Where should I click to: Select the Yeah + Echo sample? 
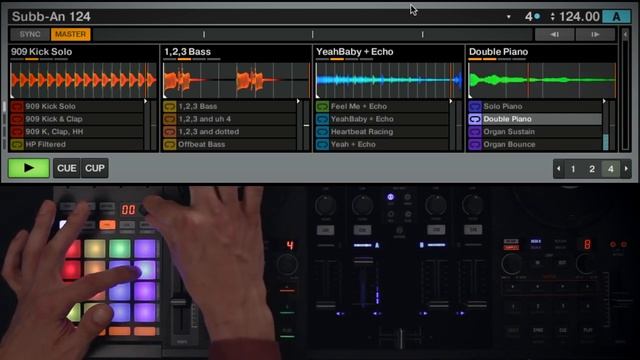(389, 144)
